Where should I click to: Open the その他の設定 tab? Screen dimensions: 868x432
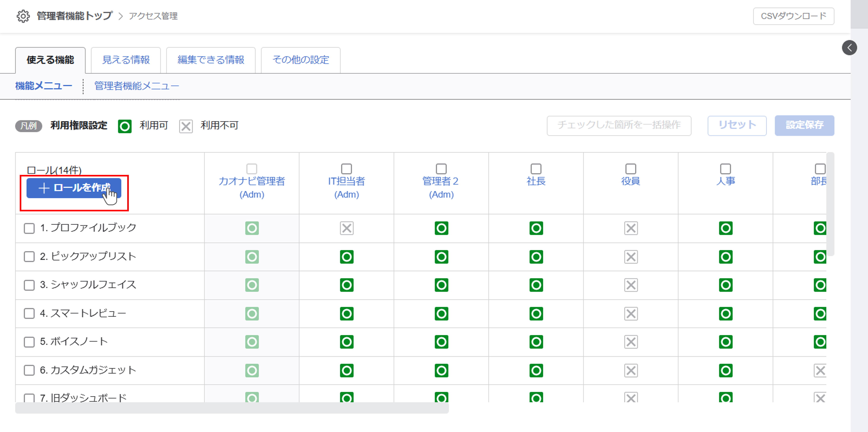[x=301, y=60]
